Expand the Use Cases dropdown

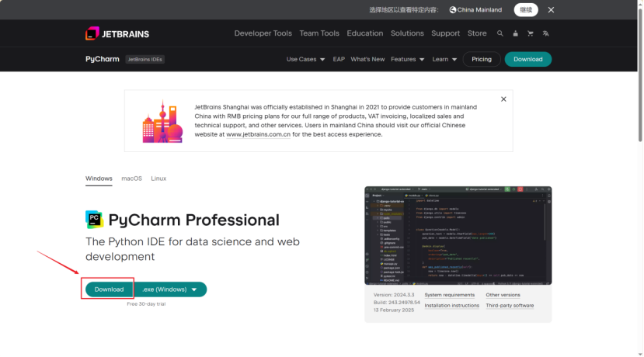[x=305, y=60]
